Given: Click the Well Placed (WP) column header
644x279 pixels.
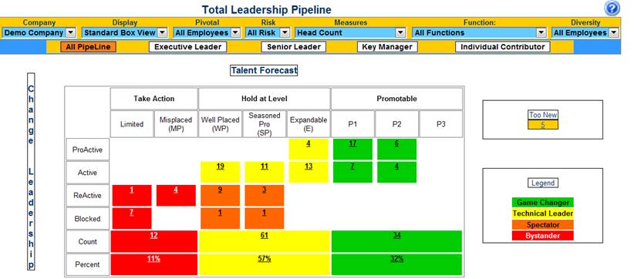Looking at the screenshot, I should 220,124.
